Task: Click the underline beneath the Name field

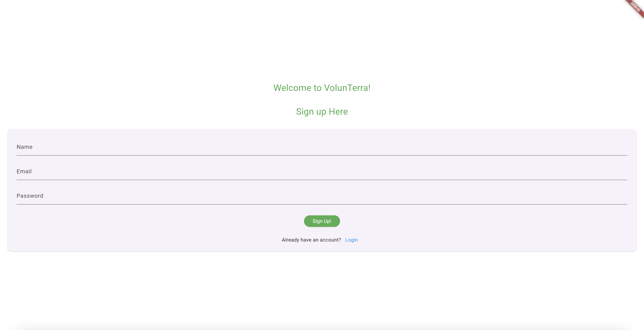Action: click(x=322, y=155)
